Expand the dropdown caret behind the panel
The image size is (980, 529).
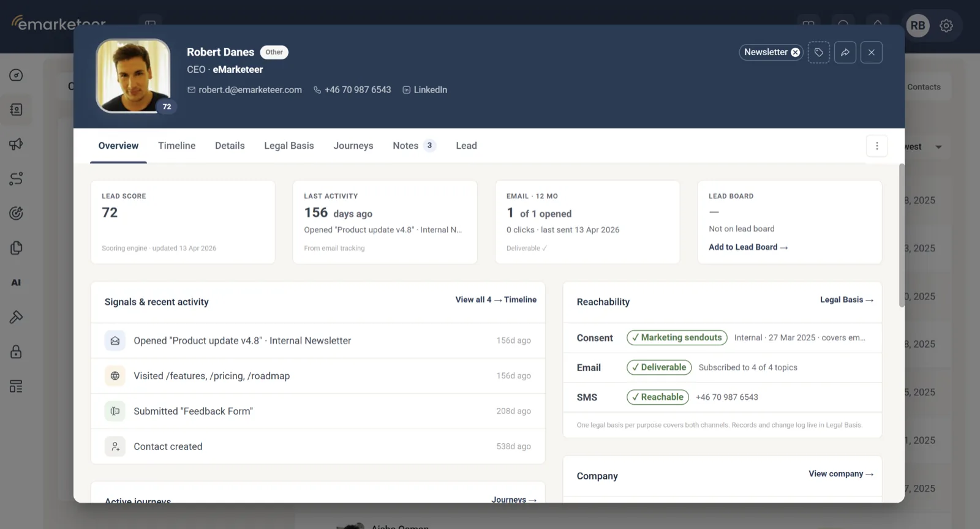click(x=938, y=147)
